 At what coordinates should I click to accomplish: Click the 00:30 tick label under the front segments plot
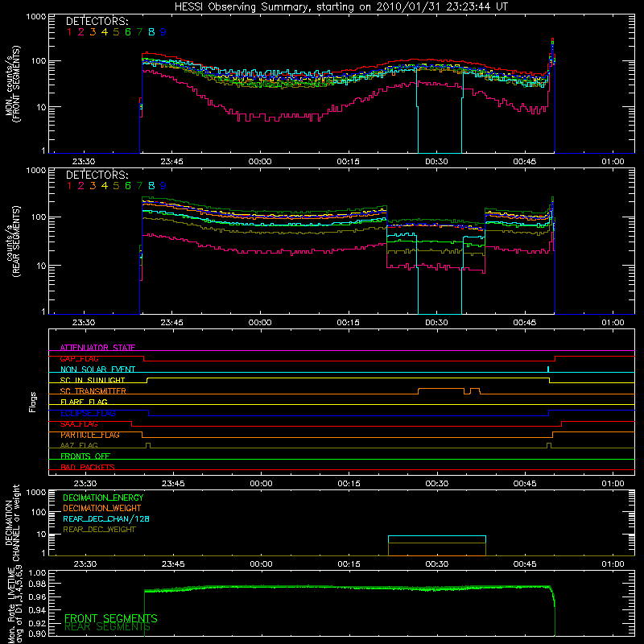pyautogui.click(x=436, y=162)
